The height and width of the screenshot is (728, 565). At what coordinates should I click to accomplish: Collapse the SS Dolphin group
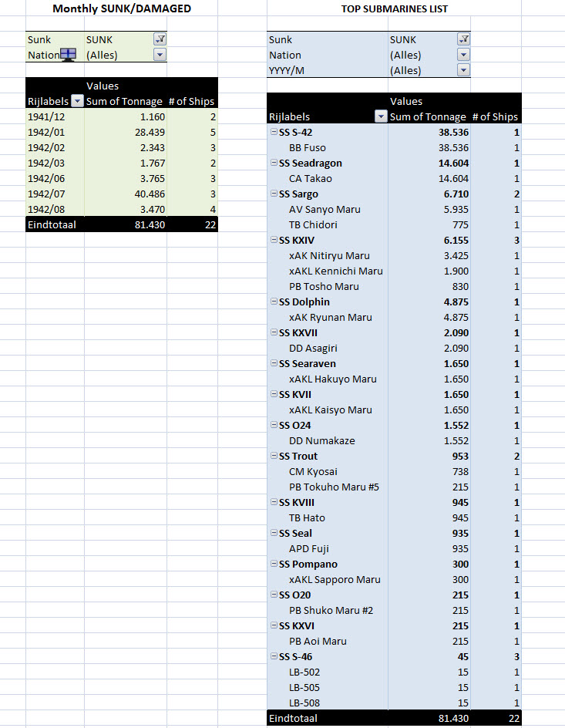click(x=274, y=302)
